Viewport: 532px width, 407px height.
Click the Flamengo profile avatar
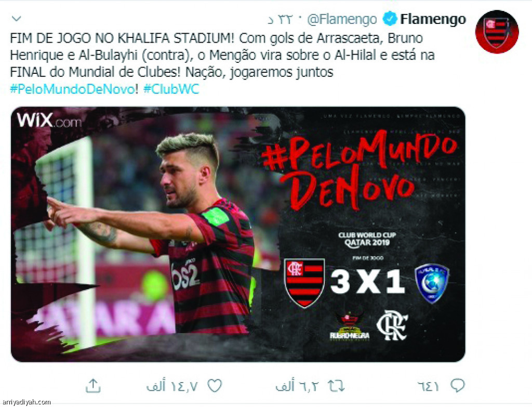pos(497,32)
